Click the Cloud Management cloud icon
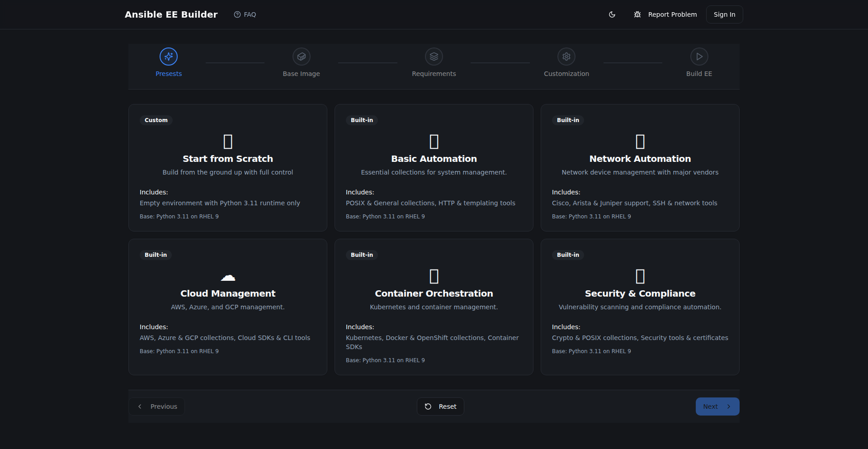 click(x=228, y=277)
